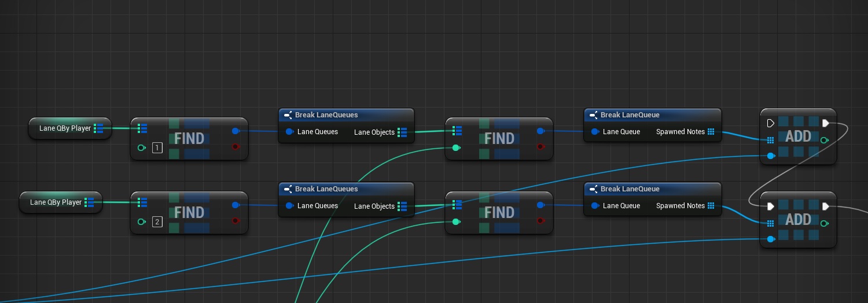The width and height of the screenshot is (868, 303).
Task: Click Spawned Notes array pin on top Break LaneQueue
Action: coord(711,132)
